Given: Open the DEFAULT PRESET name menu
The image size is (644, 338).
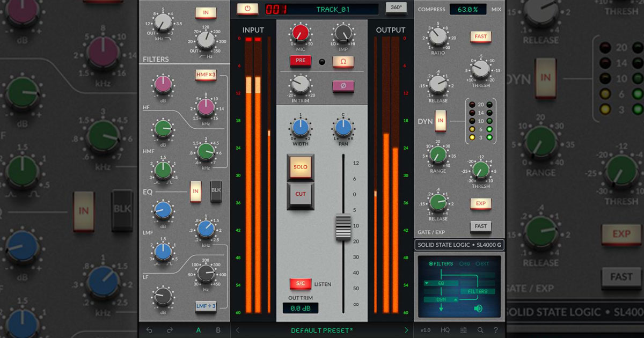Looking at the screenshot, I should click(322, 330).
